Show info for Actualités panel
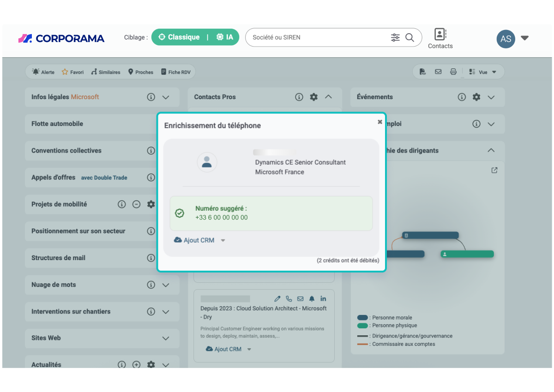This screenshot has width=554, height=392. click(x=122, y=365)
